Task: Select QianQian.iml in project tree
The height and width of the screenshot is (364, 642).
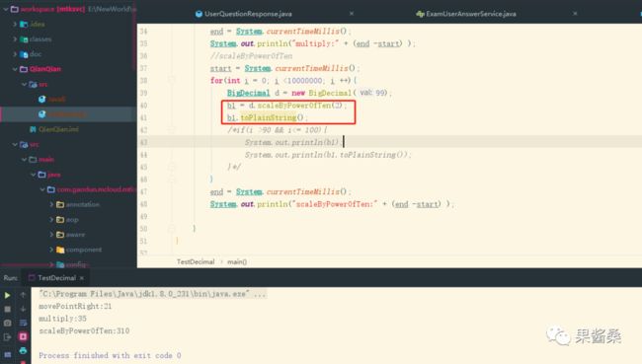Action: [58, 129]
